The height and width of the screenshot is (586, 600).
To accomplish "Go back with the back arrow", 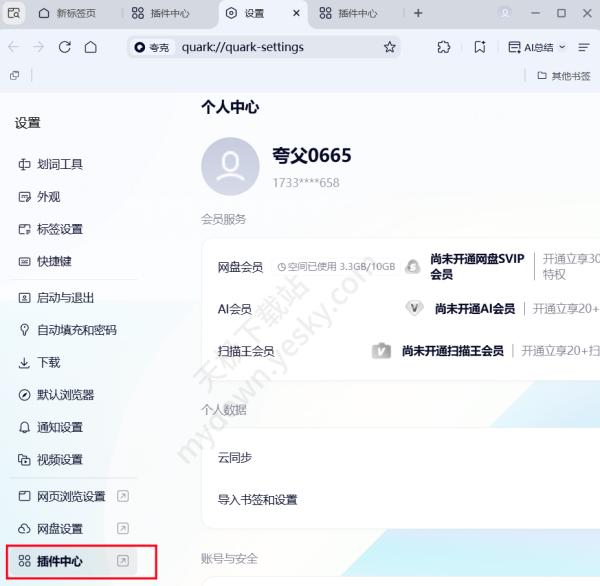I will [13, 47].
